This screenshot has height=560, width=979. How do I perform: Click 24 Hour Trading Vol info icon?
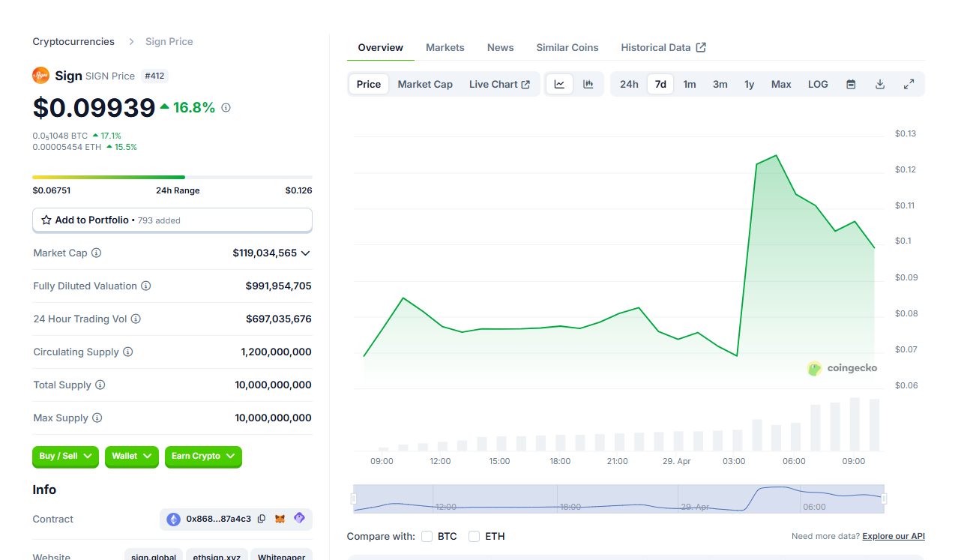(136, 319)
